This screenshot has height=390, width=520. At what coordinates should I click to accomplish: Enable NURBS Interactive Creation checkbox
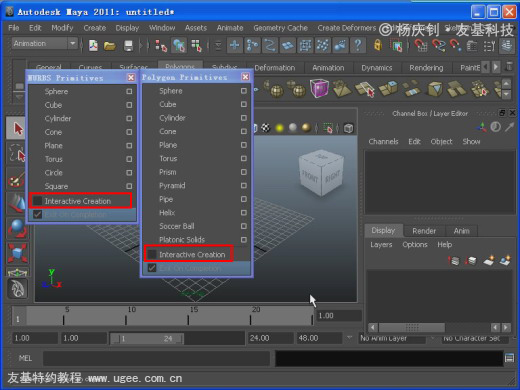[37, 201]
